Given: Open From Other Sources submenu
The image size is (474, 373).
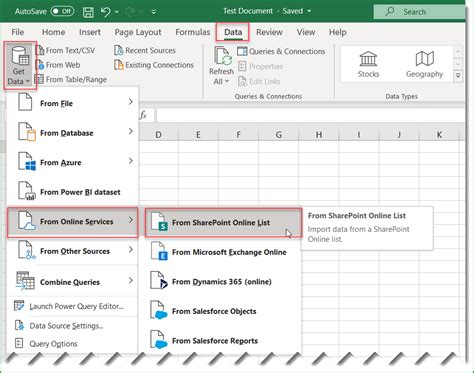Looking at the screenshot, I should click(x=72, y=251).
